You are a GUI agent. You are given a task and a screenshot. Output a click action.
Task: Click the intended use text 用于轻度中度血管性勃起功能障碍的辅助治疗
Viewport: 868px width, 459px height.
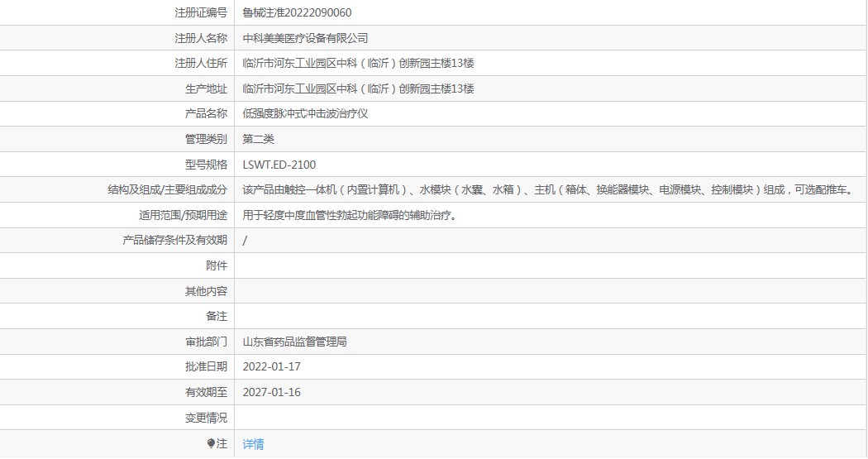coord(351,215)
